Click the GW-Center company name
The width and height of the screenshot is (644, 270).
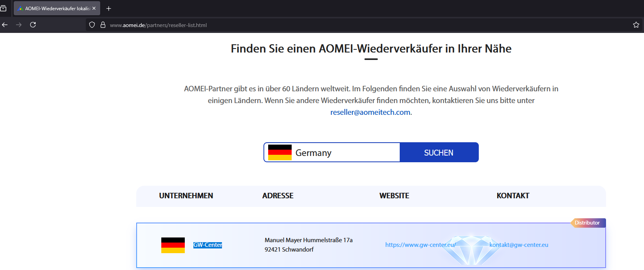(x=207, y=245)
